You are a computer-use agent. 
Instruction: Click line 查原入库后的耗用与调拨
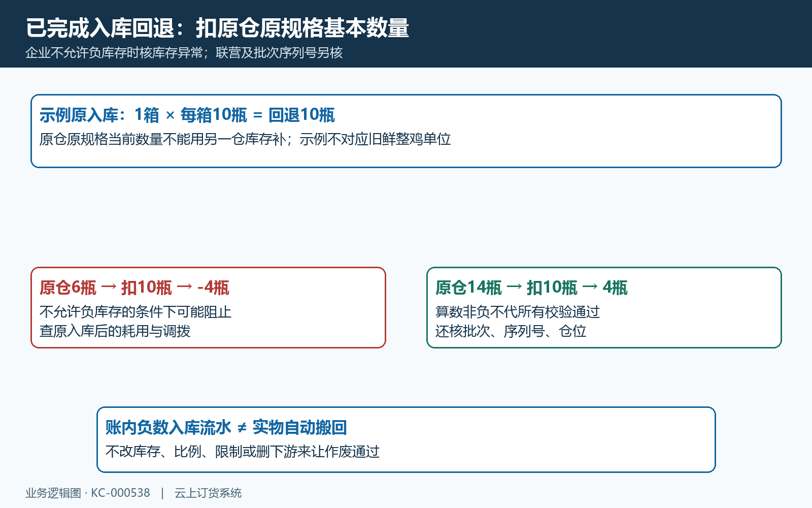pos(115,331)
